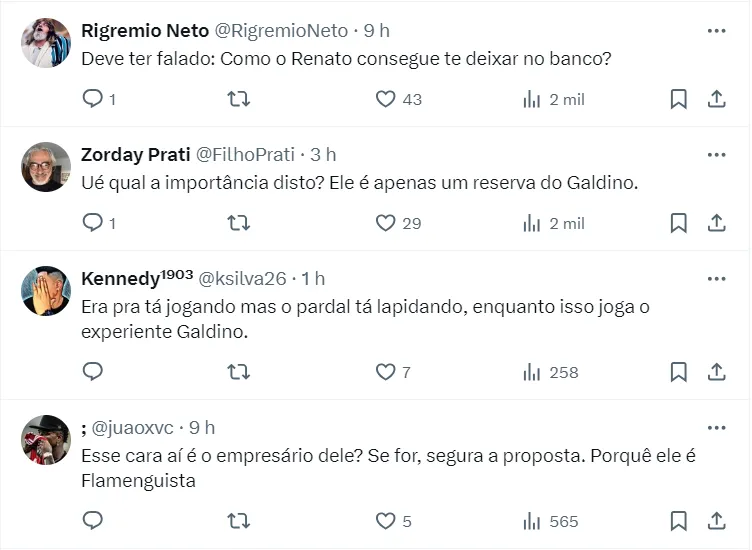Click Zorday Prati's profile picture
752x550 pixels.
coord(46,167)
